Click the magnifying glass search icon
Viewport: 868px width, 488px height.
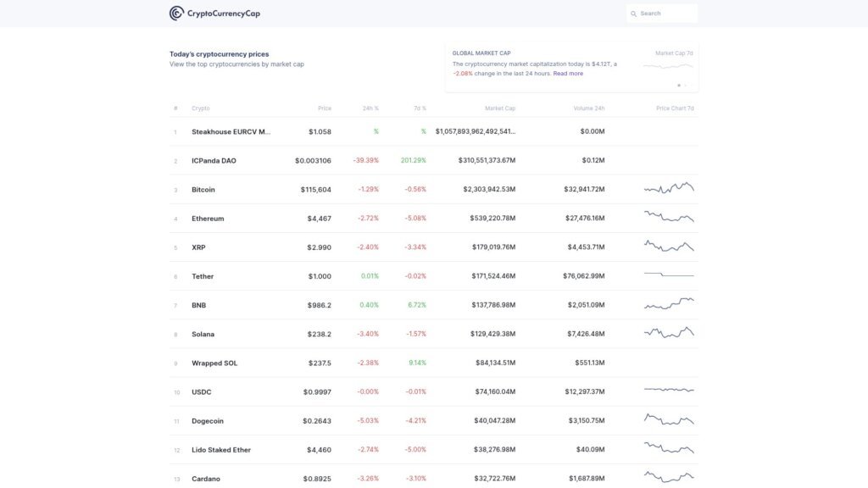click(x=632, y=14)
